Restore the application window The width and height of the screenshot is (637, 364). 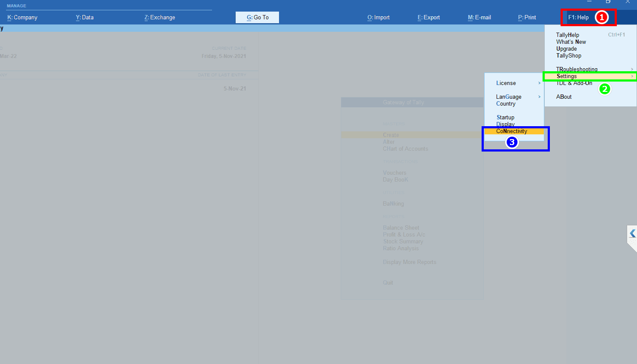608,2
